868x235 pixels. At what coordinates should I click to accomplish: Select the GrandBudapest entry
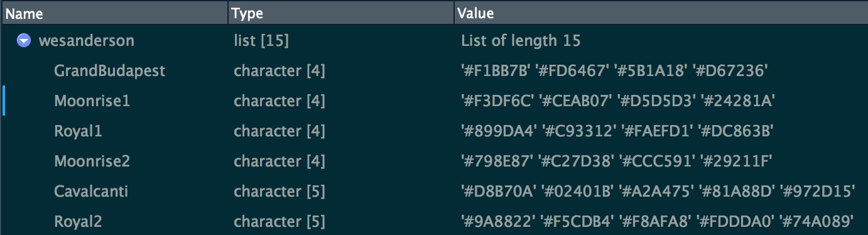110,71
